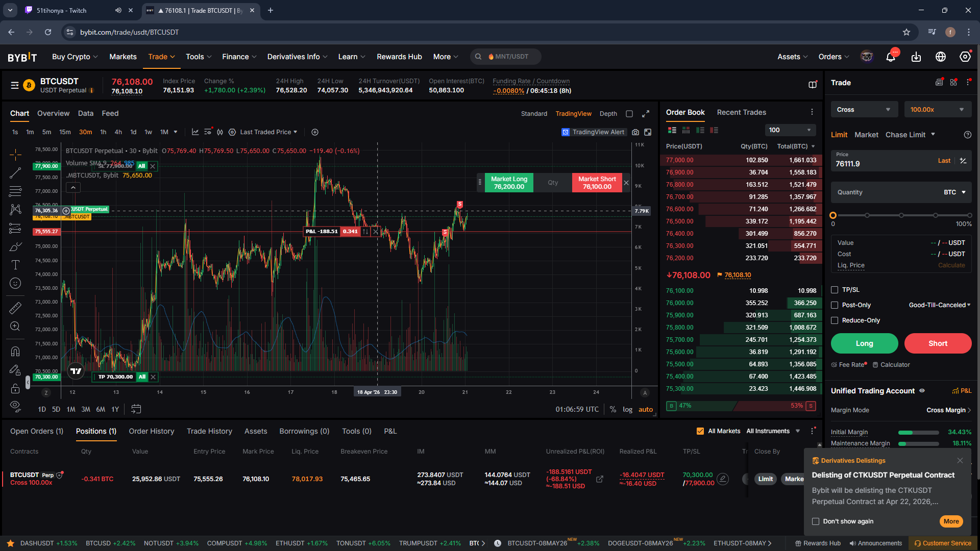The height and width of the screenshot is (551, 980).
Task: Switch to the Order History tab
Action: coord(151,431)
